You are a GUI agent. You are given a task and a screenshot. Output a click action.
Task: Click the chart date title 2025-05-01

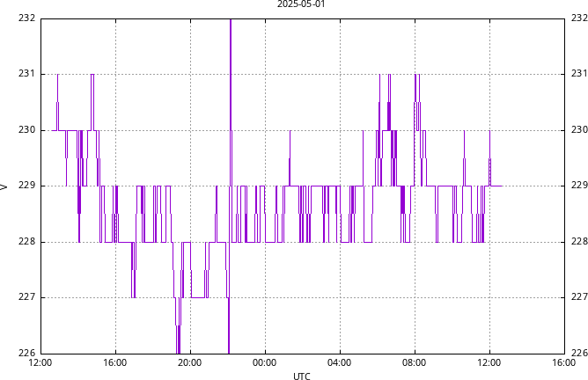(301, 4)
